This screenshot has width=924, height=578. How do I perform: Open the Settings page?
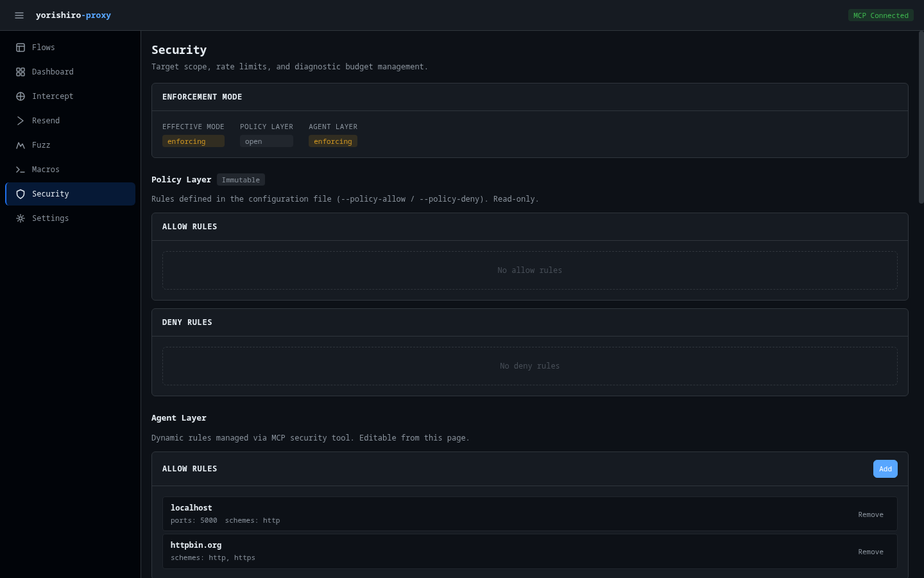click(x=50, y=218)
